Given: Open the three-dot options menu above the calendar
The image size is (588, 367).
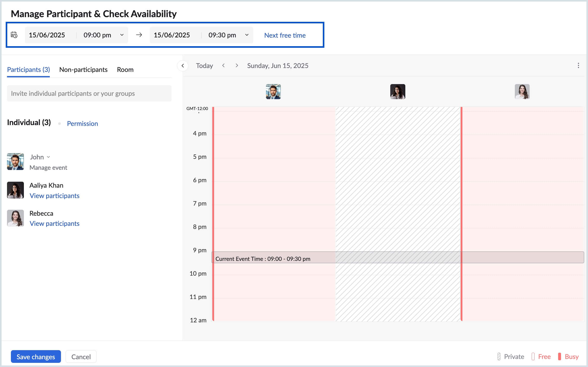Looking at the screenshot, I should (578, 66).
